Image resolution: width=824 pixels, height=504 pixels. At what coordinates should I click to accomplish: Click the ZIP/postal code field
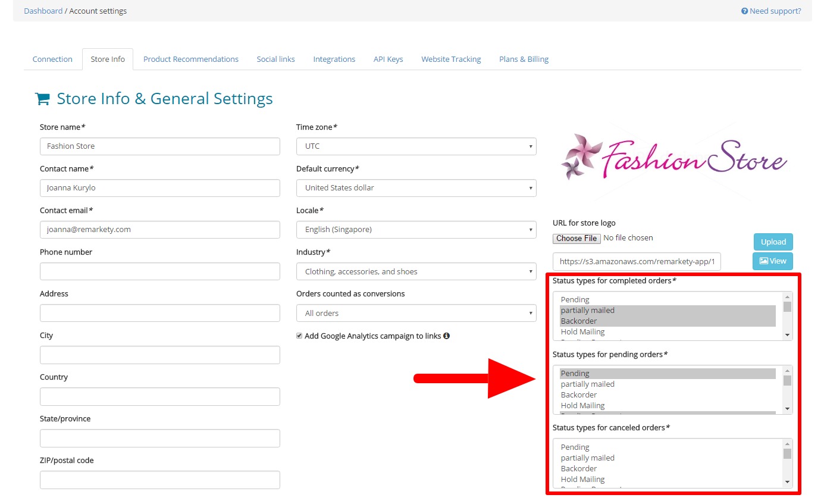(160, 480)
